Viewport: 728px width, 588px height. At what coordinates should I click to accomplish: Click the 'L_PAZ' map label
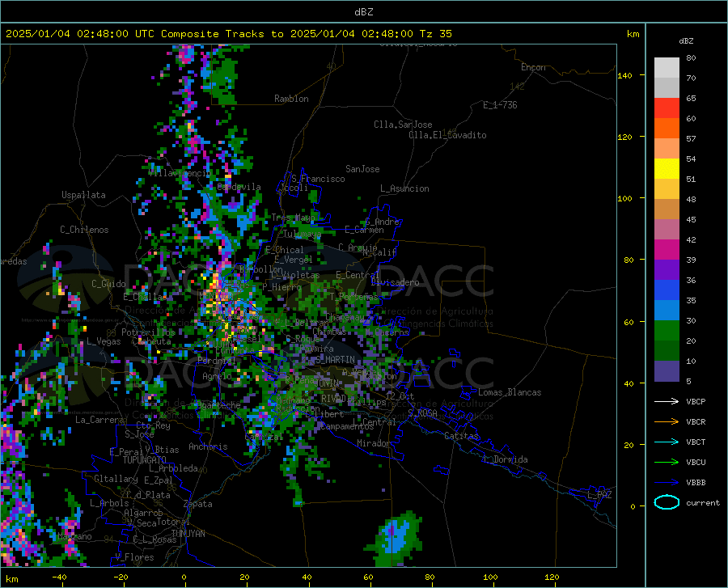click(x=599, y=495)
